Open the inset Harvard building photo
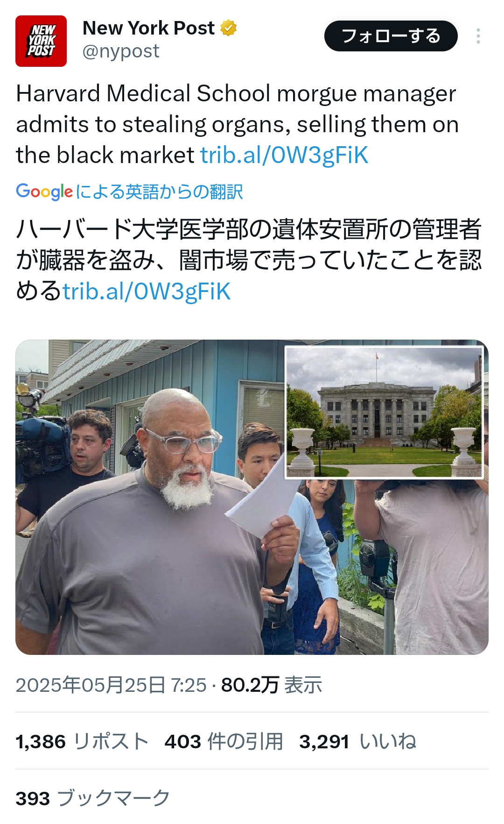Viewport: 504px width, 824px height. pyautogui.click(x=384, y=412)
